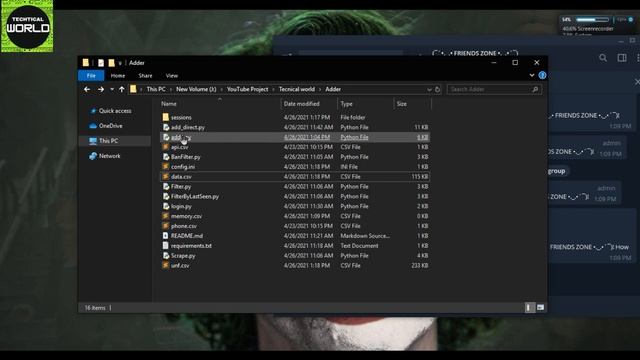
Task: Open the recent locations dropdown arrow
Action: (x=112, y=89)
